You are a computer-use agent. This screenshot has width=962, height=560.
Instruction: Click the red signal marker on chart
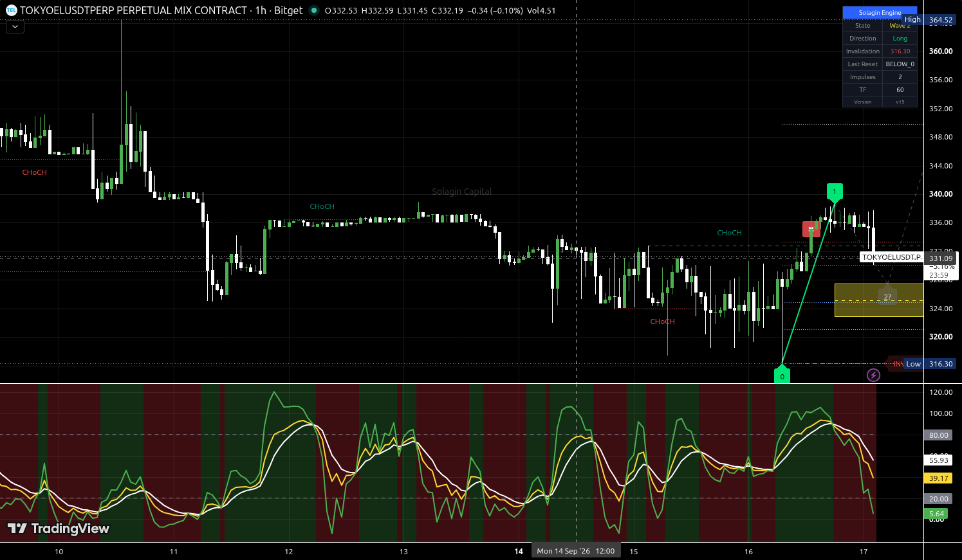point(811,229)
